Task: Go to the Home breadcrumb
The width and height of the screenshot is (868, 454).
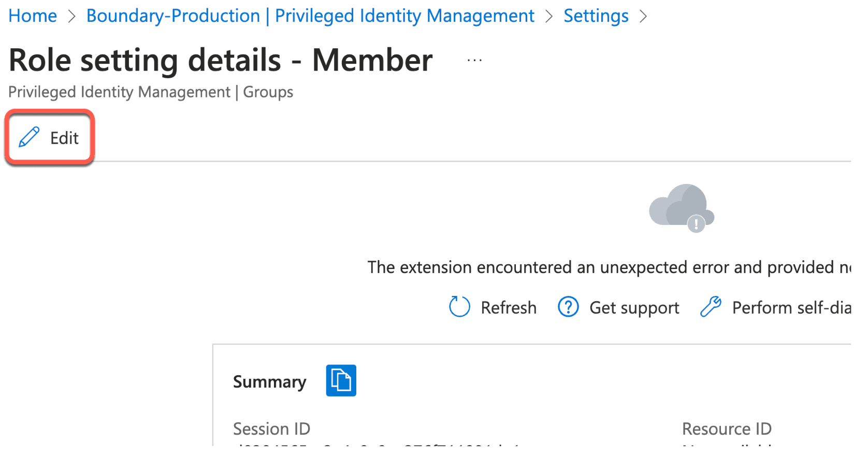Action: [x=33, y=16]
